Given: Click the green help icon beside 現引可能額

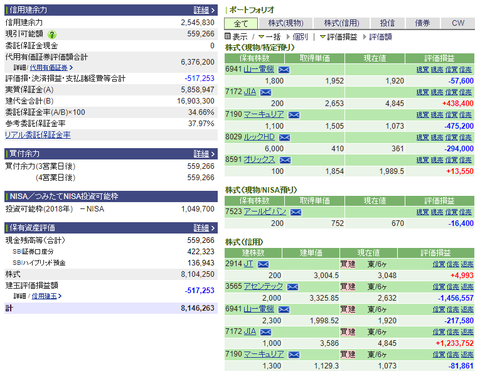Looking at the screenshot, I should (52, 34).
